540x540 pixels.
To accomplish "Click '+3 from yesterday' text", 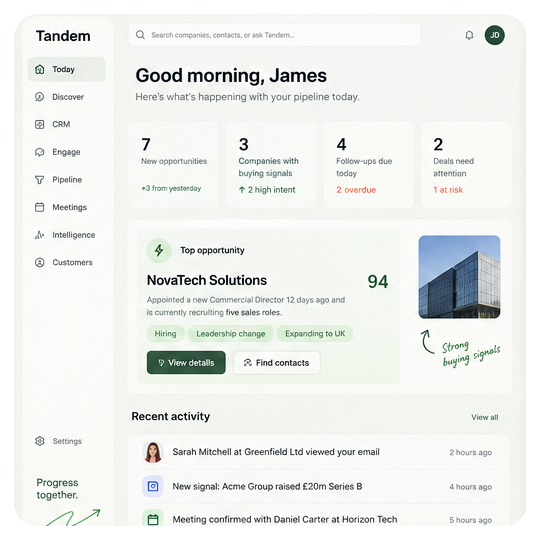I will pos(171,188).
